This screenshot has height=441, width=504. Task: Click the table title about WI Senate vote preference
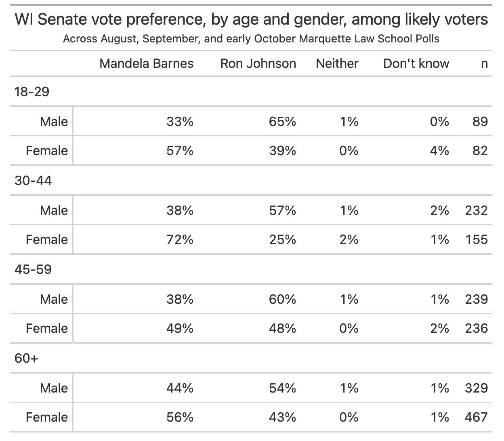pos(251,19)
